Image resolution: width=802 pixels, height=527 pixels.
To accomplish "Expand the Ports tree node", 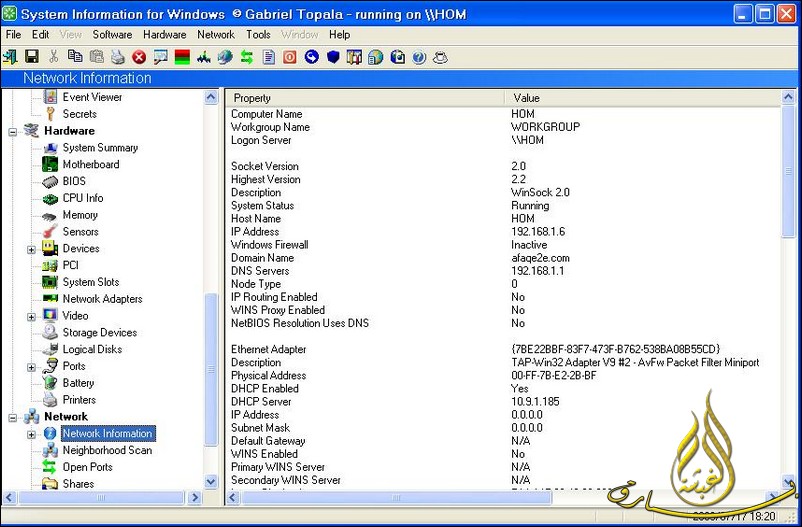I will tap(32, 367).
